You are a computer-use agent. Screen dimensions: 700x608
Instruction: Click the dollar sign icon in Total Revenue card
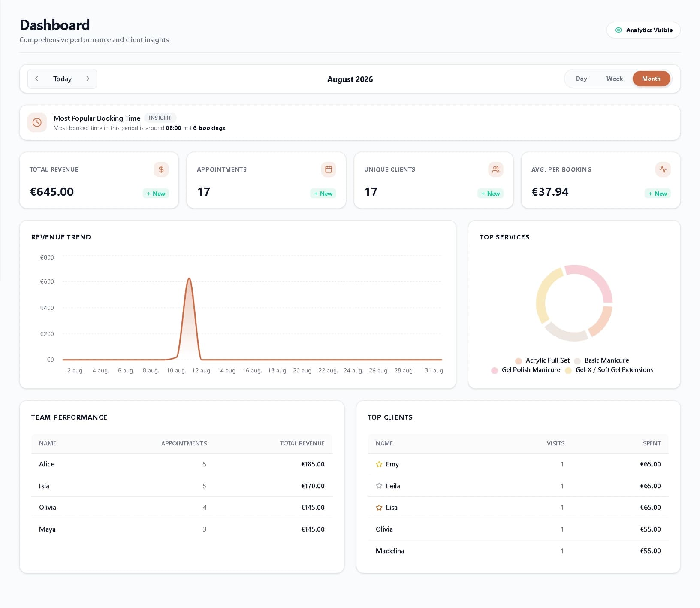click(161, 169)
